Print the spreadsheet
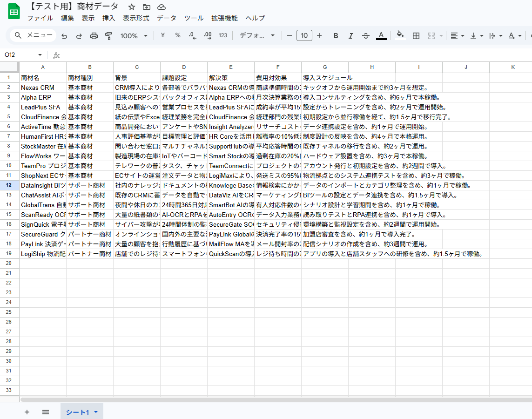 click(94, 36)
